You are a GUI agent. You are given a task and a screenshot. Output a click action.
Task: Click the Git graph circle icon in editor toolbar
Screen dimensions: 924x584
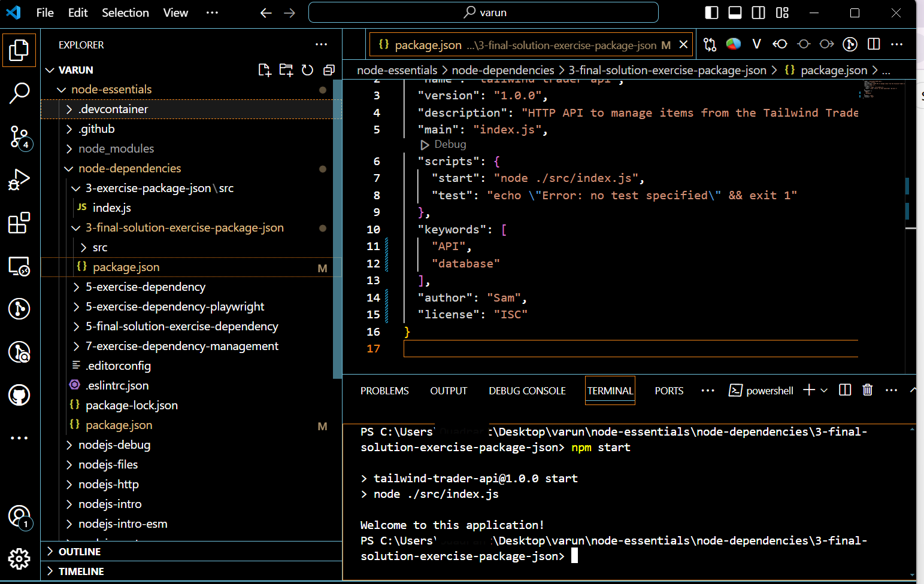point(850,44)
